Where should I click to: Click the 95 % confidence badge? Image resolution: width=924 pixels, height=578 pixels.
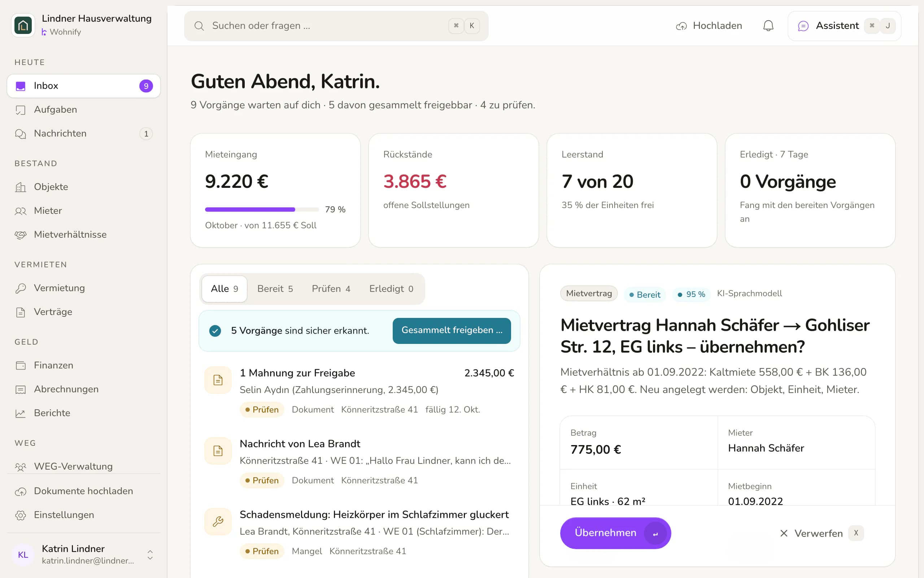coord(691,294)
